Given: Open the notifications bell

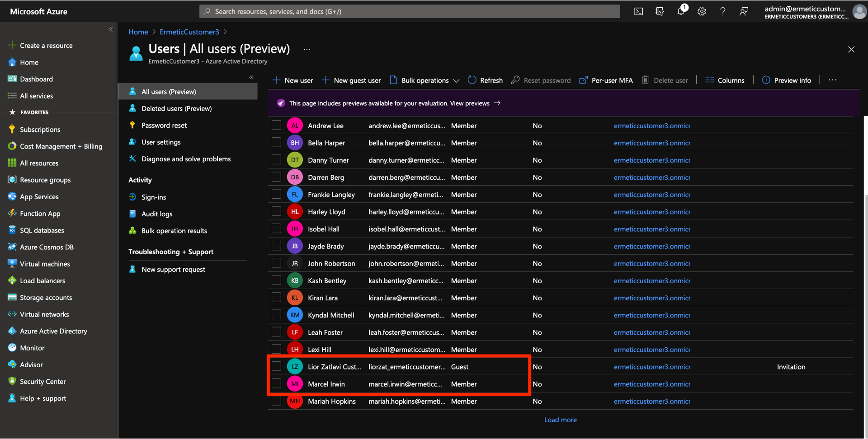Looking at the screenshot, I should tap(681, 12).
